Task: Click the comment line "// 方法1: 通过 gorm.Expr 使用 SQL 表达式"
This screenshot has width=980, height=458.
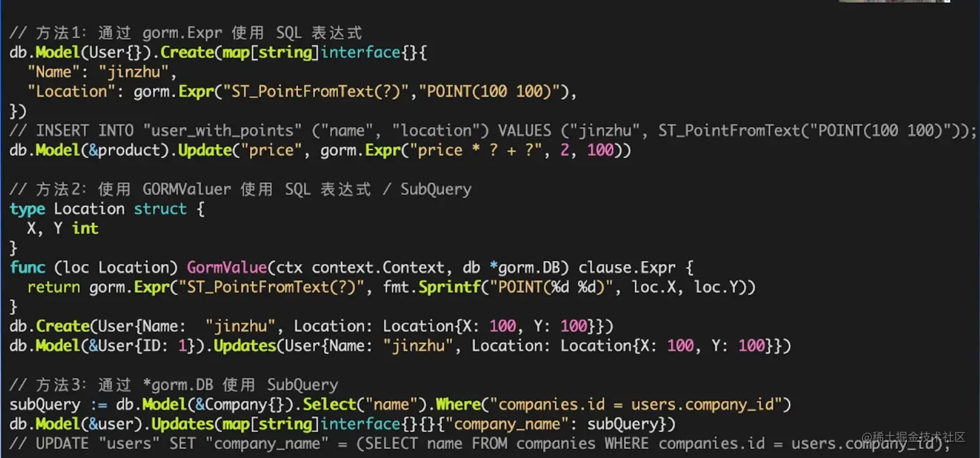Action: (186, 32)
